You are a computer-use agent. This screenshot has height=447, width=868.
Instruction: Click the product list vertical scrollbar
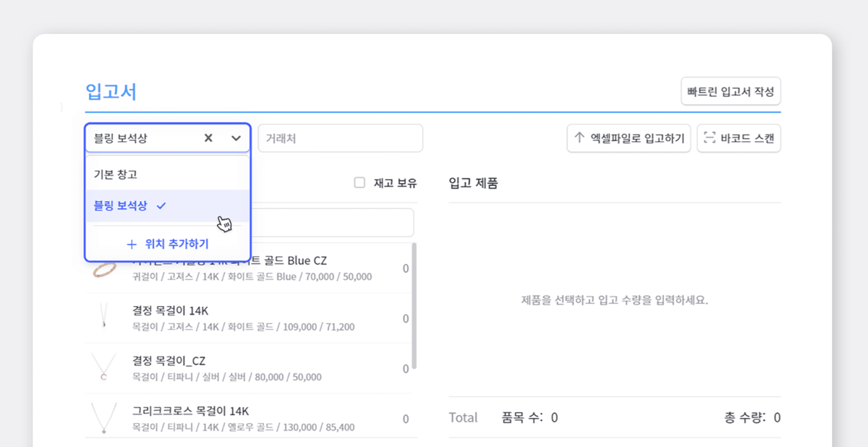point(414,304)
